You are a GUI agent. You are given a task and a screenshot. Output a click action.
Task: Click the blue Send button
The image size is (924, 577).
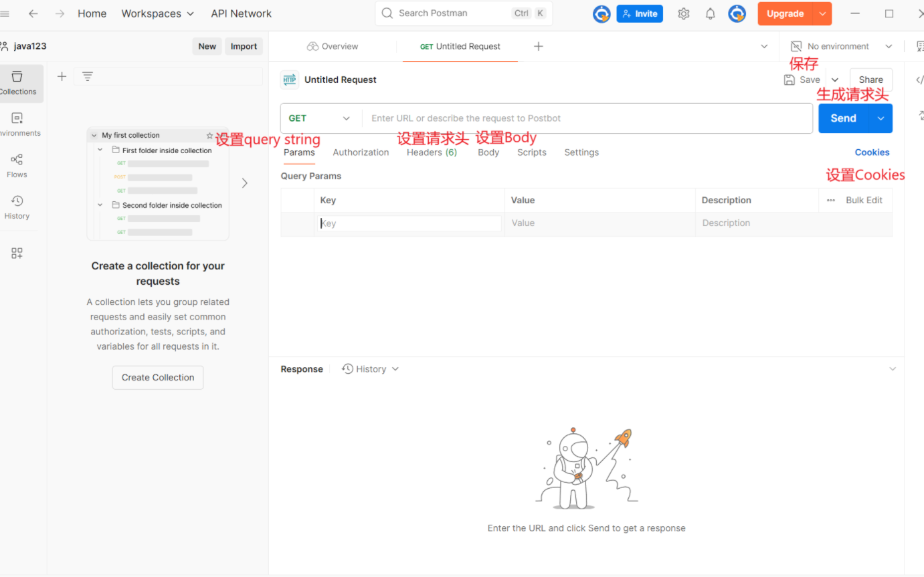pyautogui.click(x=844, y=118)
